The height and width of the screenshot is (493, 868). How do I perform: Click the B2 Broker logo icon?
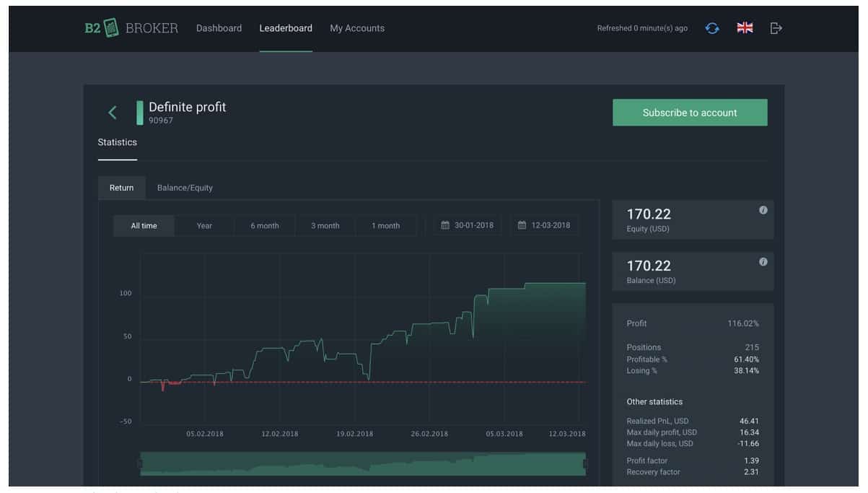click(110, 28)
